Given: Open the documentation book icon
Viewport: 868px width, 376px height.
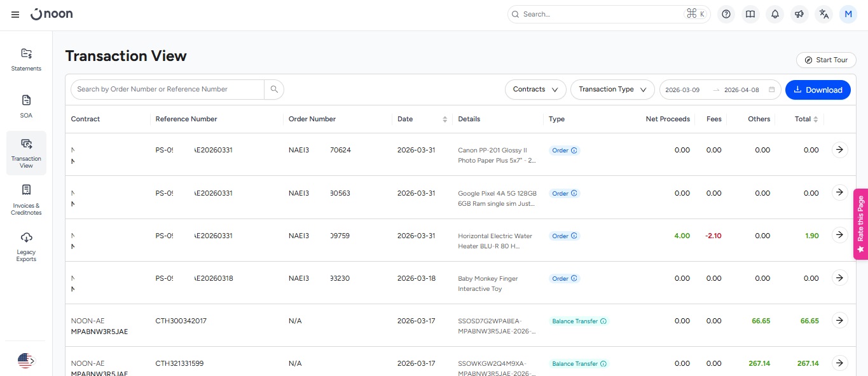Looking at the screenshot, I should tap(750, 14).
